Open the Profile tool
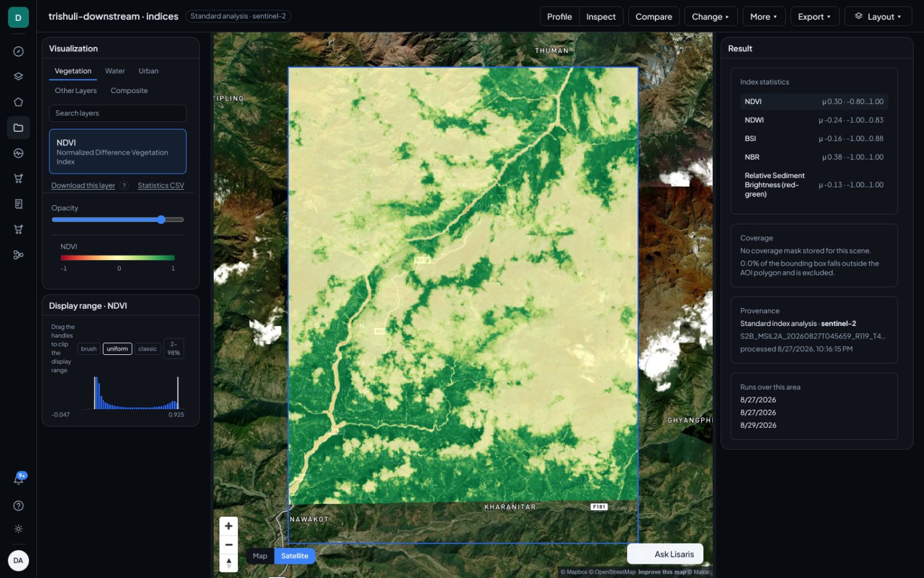Viewport: 924px width, 578px height. coord(559,17)
